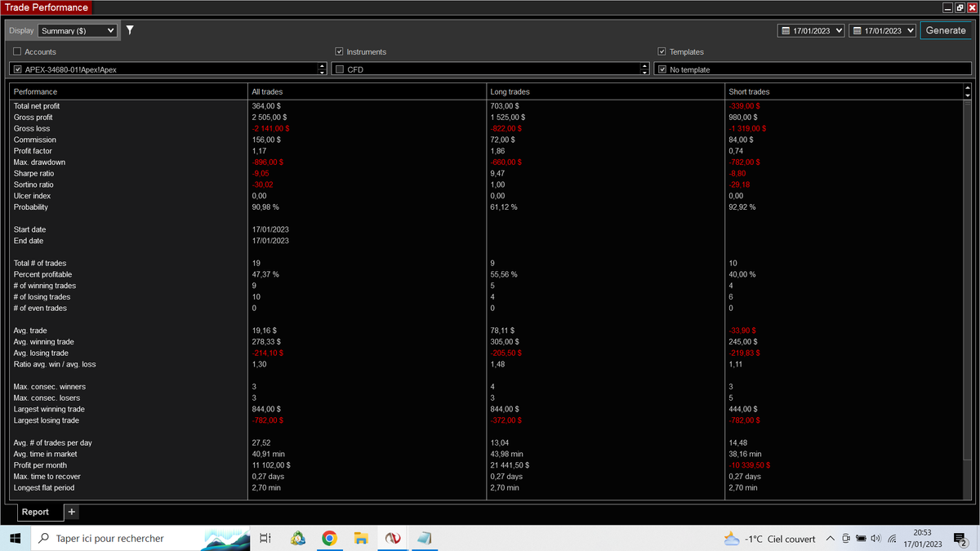The height and width of the screenshot is (551, 980).
Task: Click calendar icon of start date
Action: (x=786, y=31)
